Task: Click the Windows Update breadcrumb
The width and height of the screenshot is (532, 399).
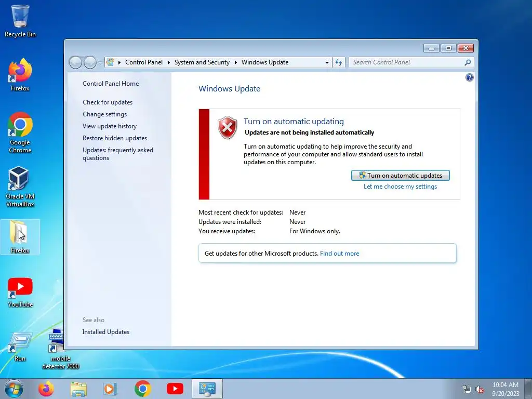Action: tap(265, 62)
